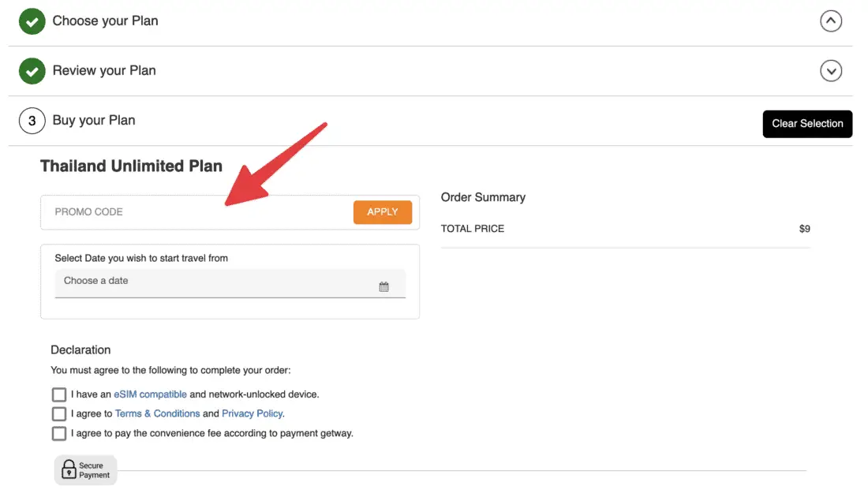Open the Choose a date dropdown field

[x=213, y=282]
